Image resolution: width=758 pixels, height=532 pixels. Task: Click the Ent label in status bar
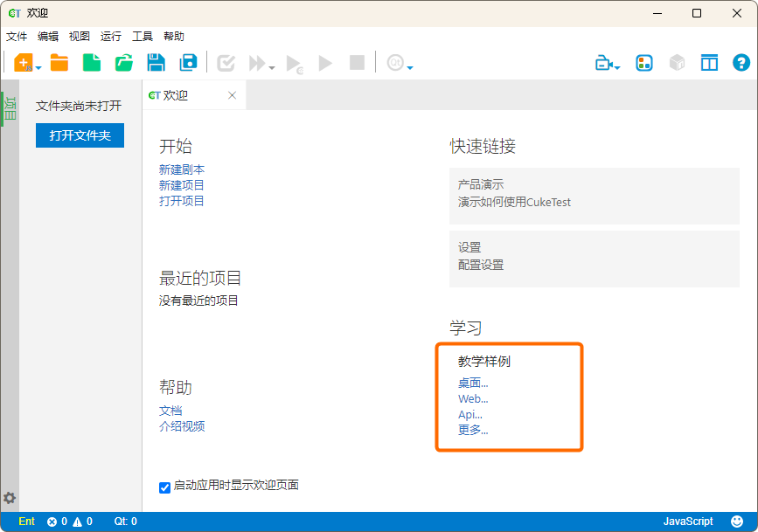pyautogui.click(x=26, y=522)
